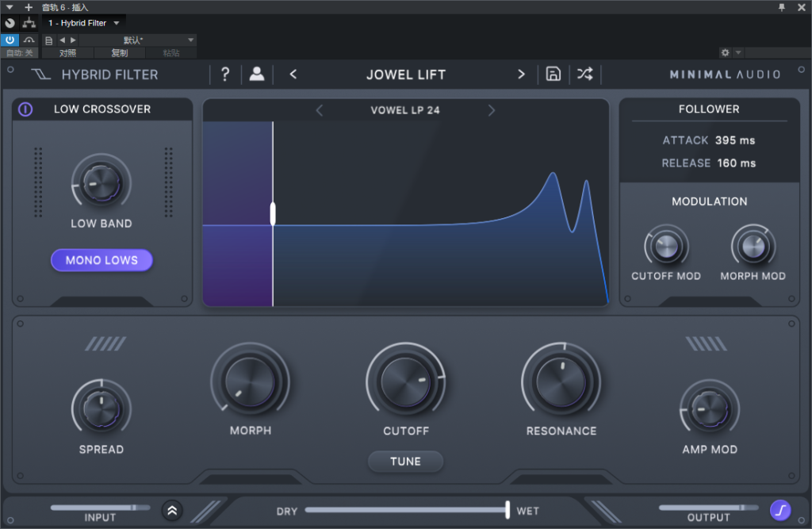
Task: Click the LOW CROSSOVER title text
Action: tap(102, 109)
